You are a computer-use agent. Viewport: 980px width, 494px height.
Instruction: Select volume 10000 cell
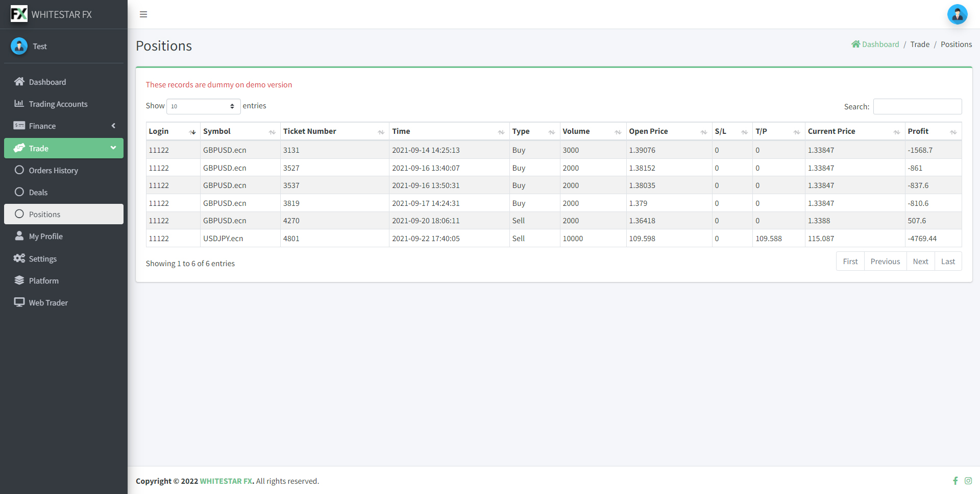(x=593, y=239)
